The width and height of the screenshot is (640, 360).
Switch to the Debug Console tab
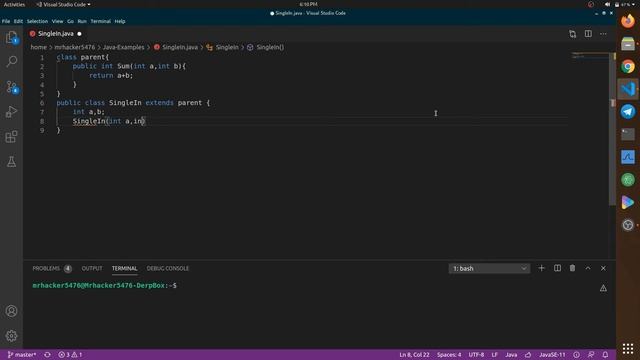(x=168, y=269)
